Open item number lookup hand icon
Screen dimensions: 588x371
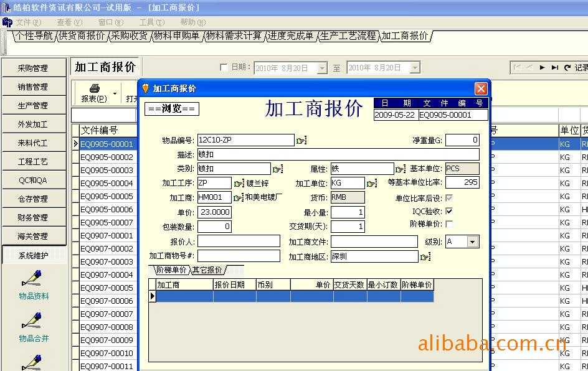pos(301,141)
